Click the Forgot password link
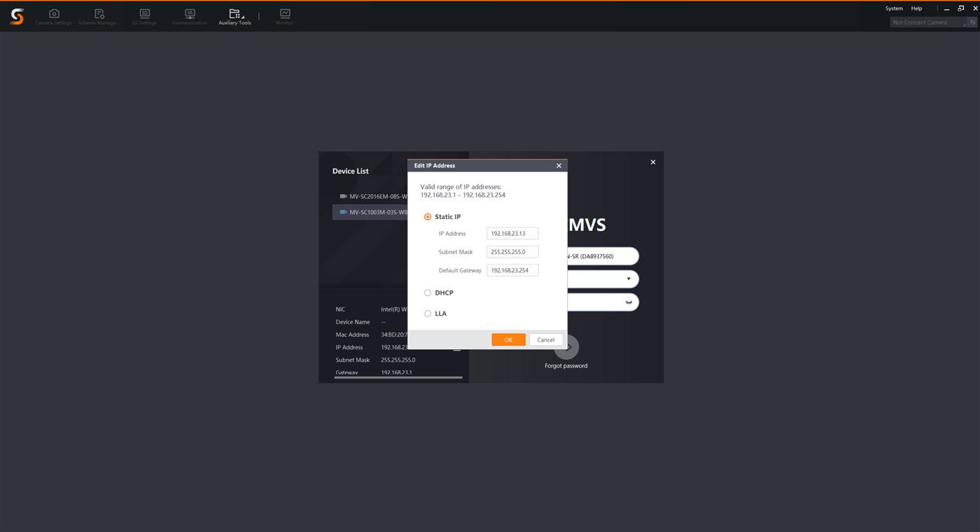Screen dimensions: 980x532 click(x=566, y=365)
